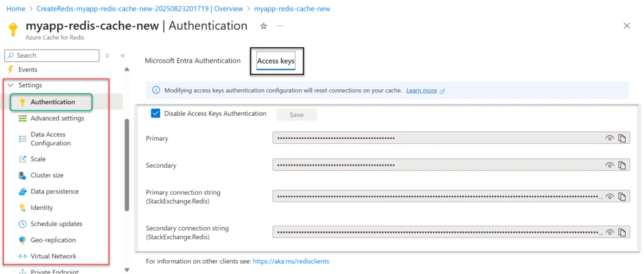Select the Access keys tab
The image size is (644, 274).
276,61
